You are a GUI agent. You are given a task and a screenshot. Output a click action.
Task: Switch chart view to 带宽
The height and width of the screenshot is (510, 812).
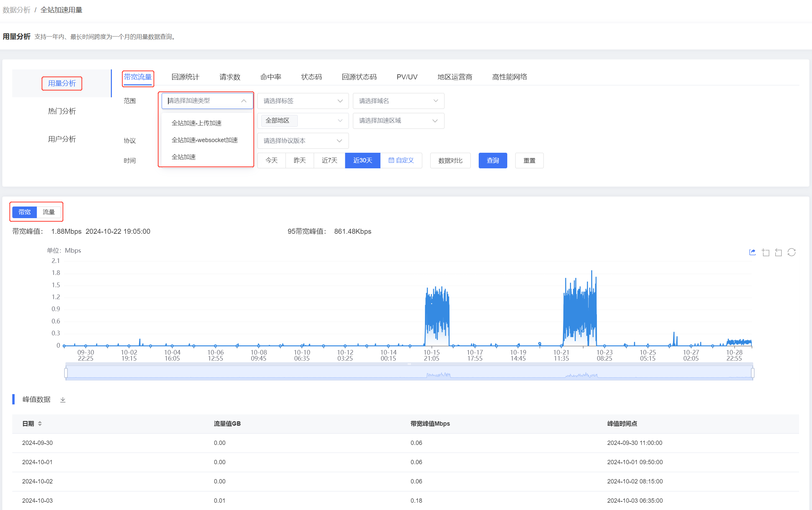tap(25, 212)
